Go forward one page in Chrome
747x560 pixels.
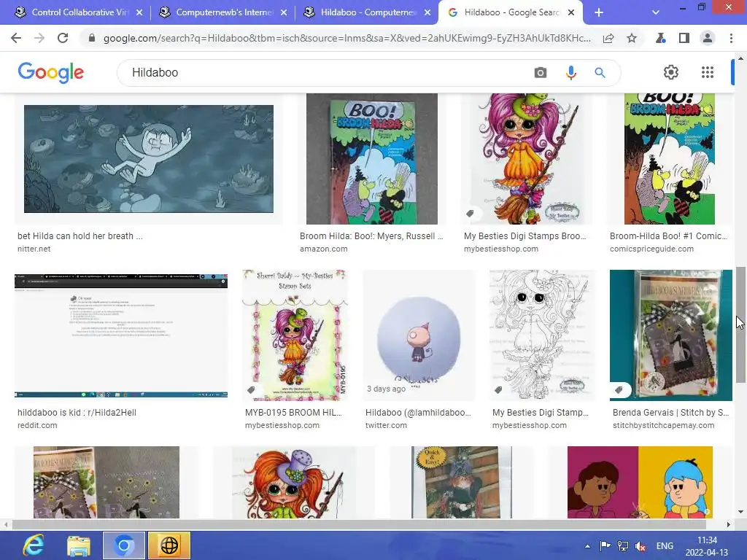point(39,38)
